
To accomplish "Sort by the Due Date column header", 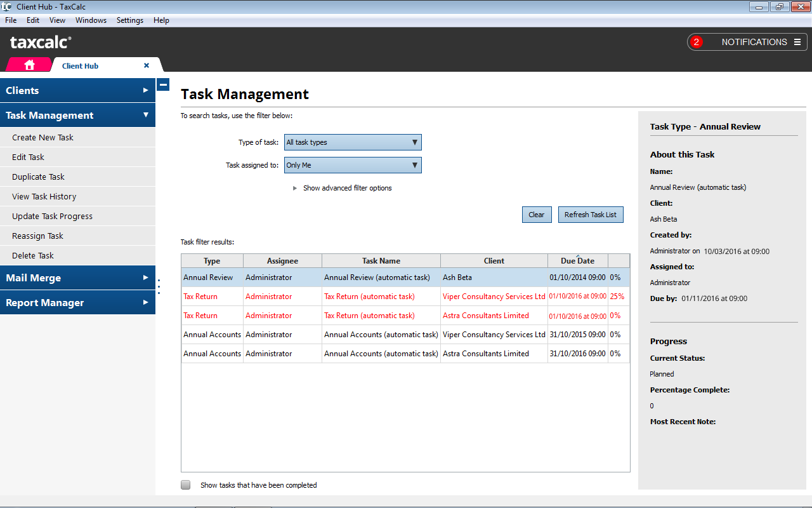I will click(578, 261).
